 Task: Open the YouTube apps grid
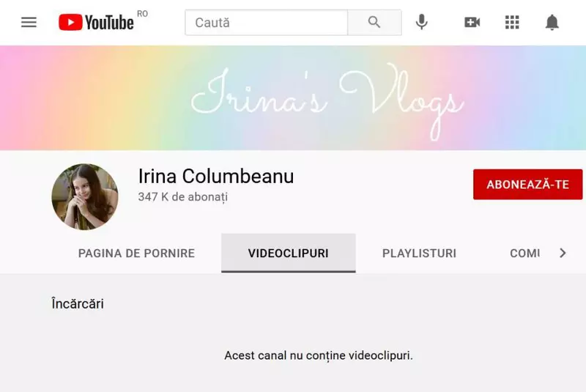pos(512,23)
